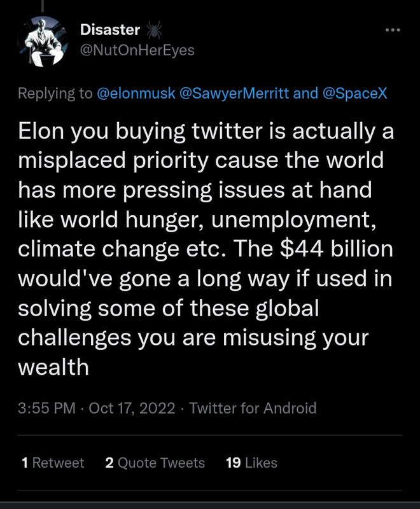The height and width of the screenshot is (509, 420).
Task: Click the 'Replying to' label
Action: (55, 94)
